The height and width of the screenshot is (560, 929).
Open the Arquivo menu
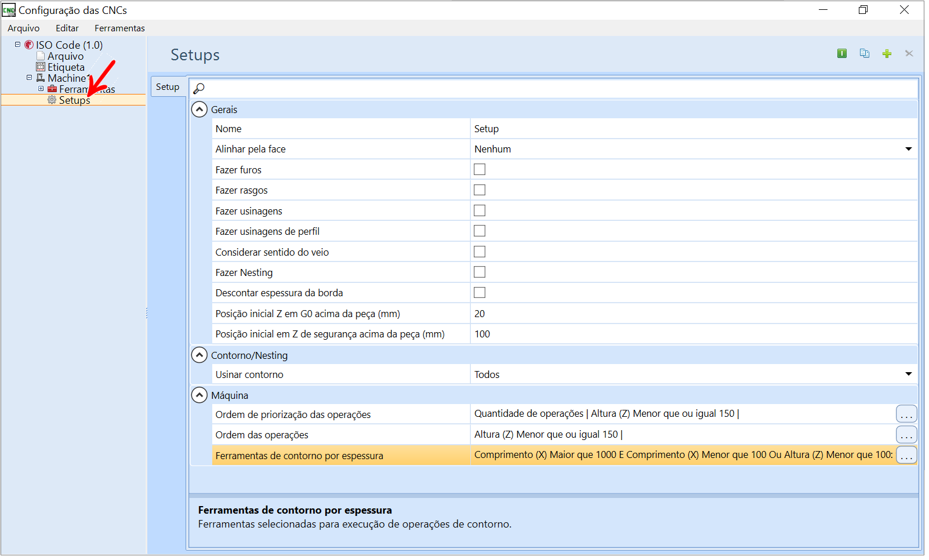coord(24,28)
